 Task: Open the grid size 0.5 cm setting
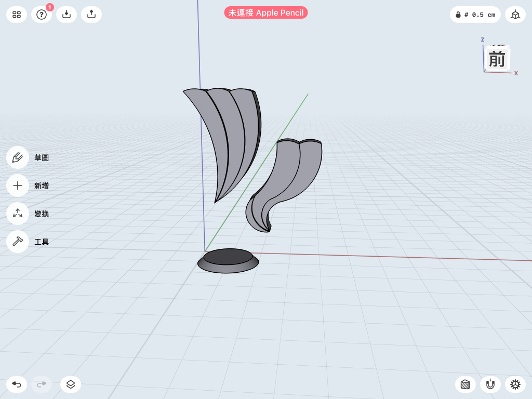coord(475,15)
